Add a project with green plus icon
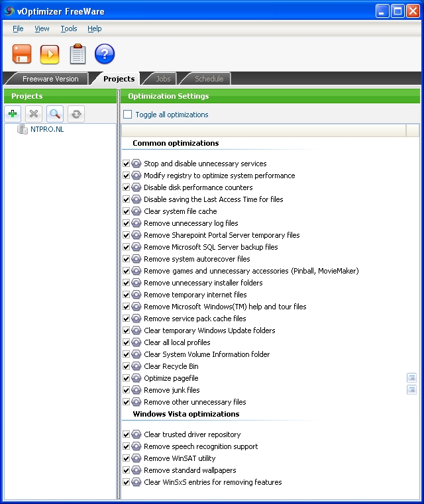Viewport: 424px width, 504px height. 13,114
